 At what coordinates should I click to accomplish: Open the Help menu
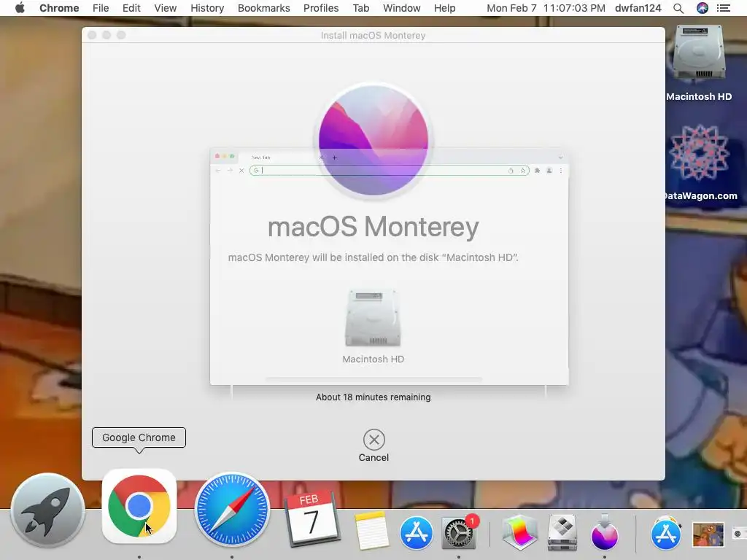click(x=444, y=8)
